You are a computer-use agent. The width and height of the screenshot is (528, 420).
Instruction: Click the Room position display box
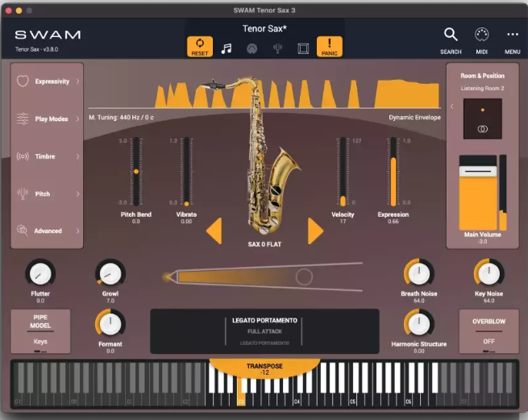(x=483, y=119)
